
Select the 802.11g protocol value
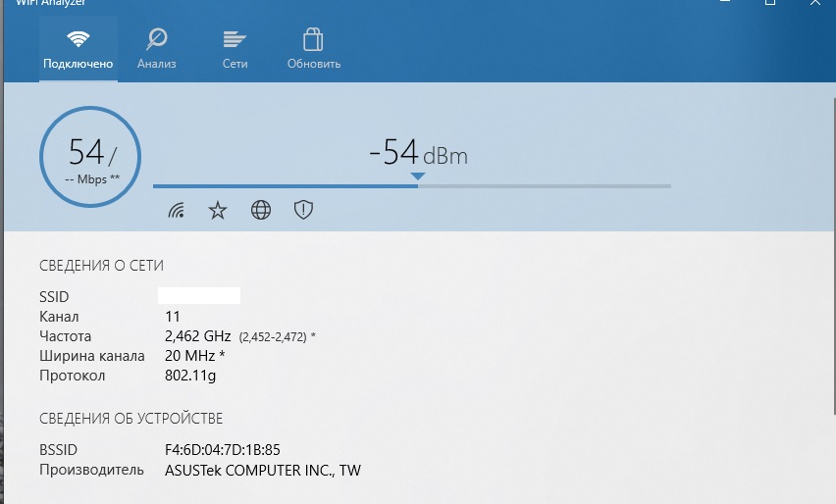[x=190, y=376]
